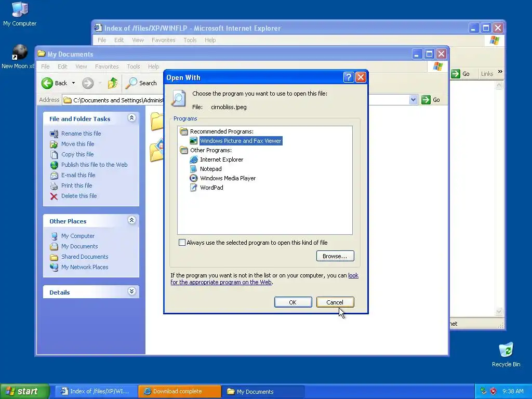This screenshot has height=399, width=532.
Task: Open File menu in Internet Explorer window
Action: point(102,40)
